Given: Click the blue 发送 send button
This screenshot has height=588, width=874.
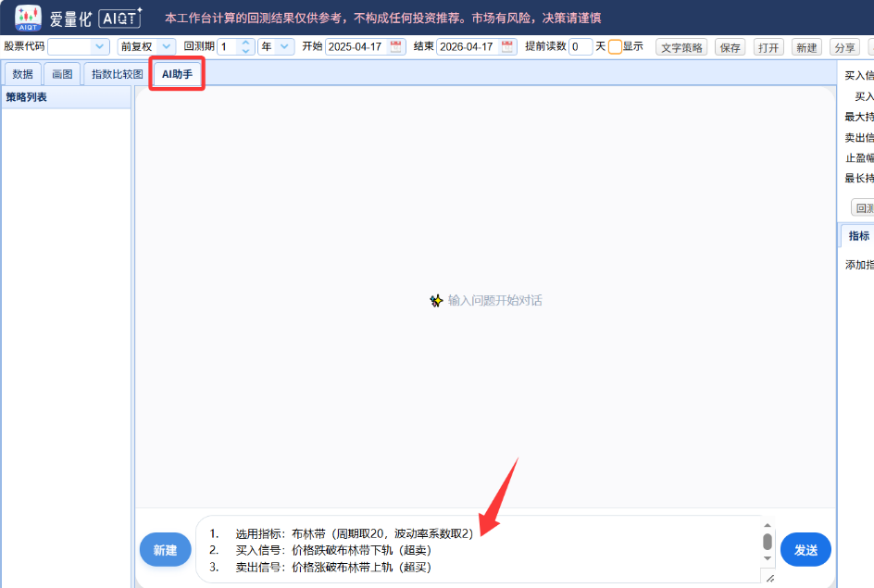Looking at the screenshot, I should (x=805, y=550).
